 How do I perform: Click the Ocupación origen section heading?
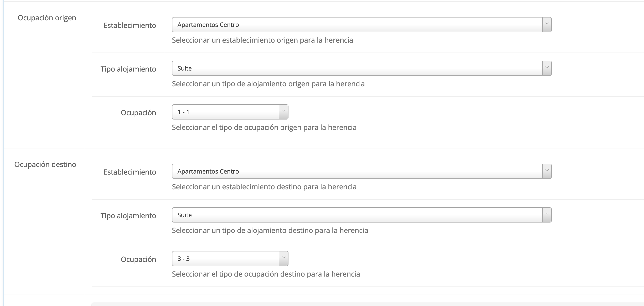pos(47,18)
